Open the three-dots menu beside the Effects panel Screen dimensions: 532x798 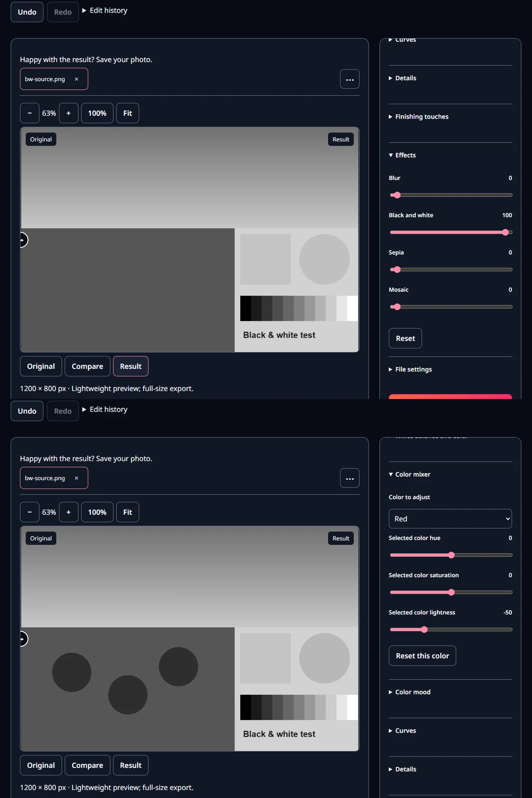point(350,79)
